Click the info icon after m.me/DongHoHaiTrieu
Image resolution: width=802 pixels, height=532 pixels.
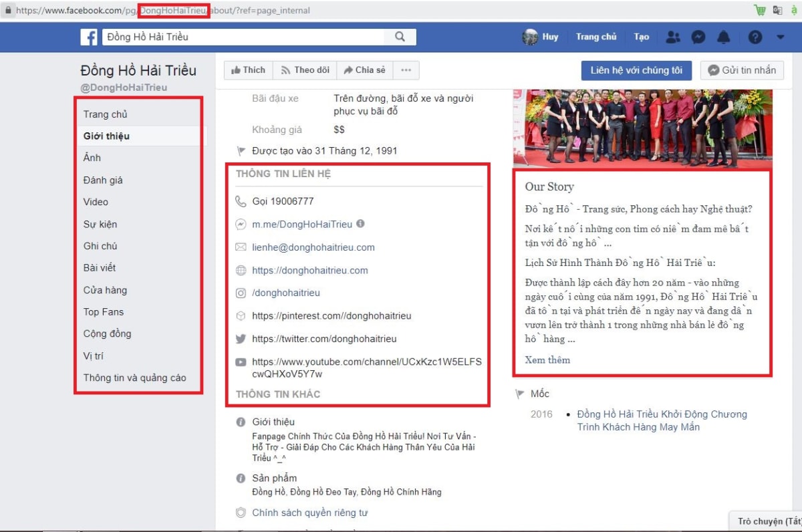(x=360, y=224)
